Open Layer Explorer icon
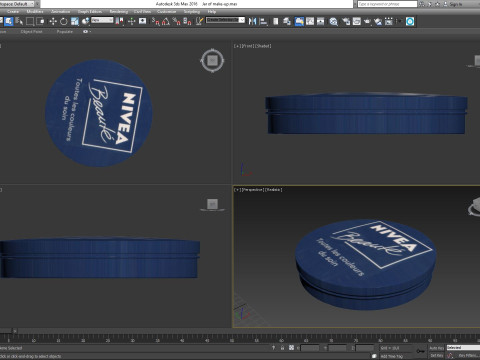480x360 pixels. [x=287, y=21]
